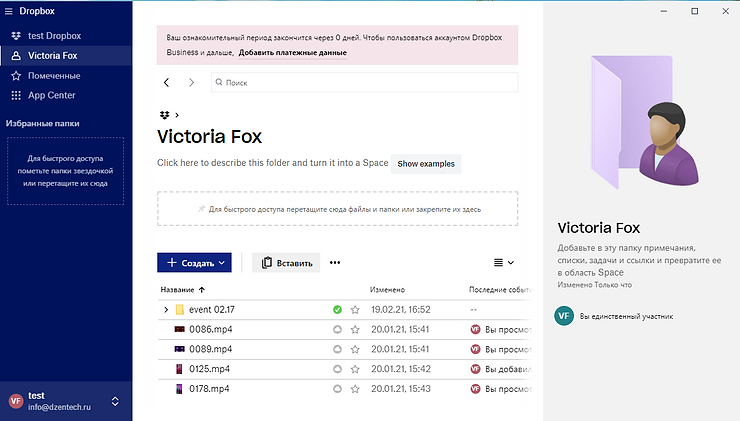
Task: Click the sync status circle of 0086.mp4
Action: (337, 329)
